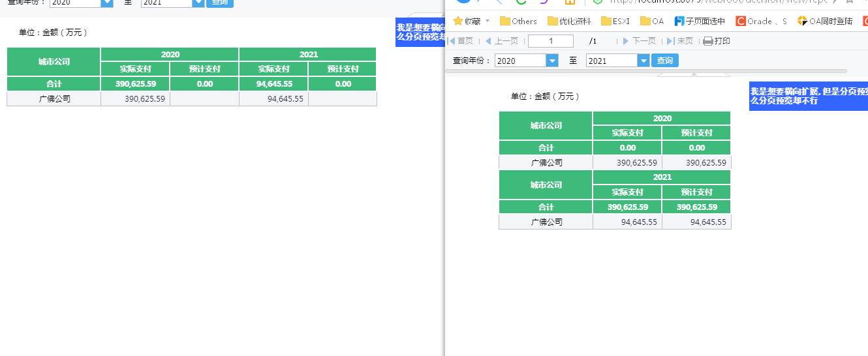Open the 子页面选中 bookmark
The width and height of the screenshot is (868, 356).
point(700,21)
